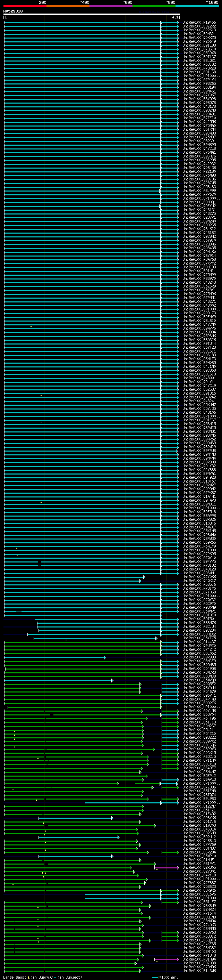Click the purple alignment bar for Q2KU05
The width and height of the screenshot is (222, 980).
click(x=167, y=868)
